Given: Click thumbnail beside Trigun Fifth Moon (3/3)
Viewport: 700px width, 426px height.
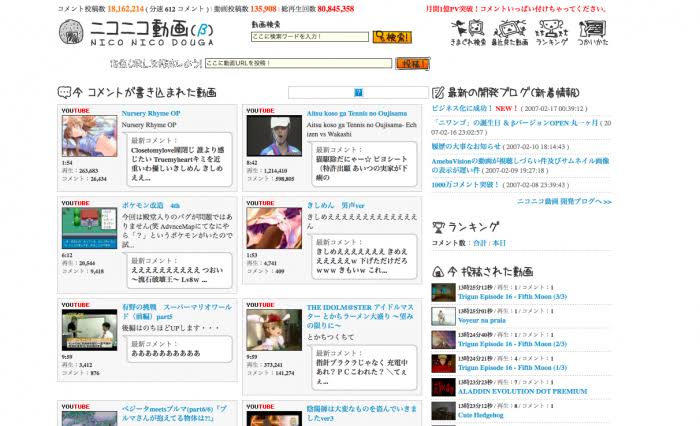Looking at the screenshot, I should [x=443, y=292].
